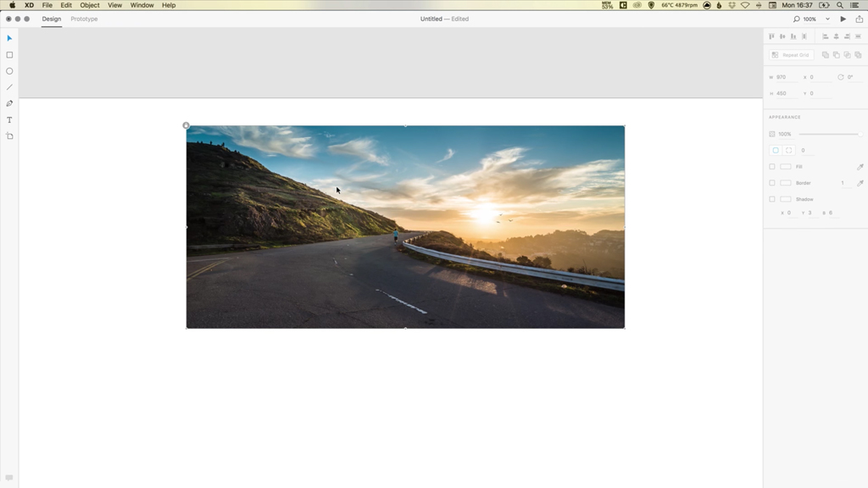Image resolution: width=868 pixels, height=488 pixels.
Task: Select the Text tool
Action: [9, 119]
